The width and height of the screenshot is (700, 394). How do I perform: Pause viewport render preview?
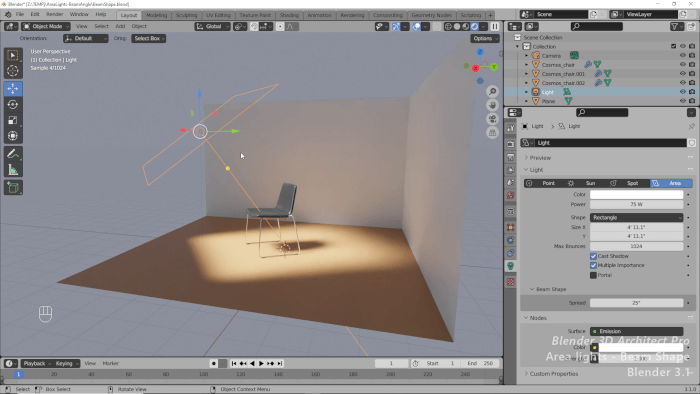pos(495,27)
